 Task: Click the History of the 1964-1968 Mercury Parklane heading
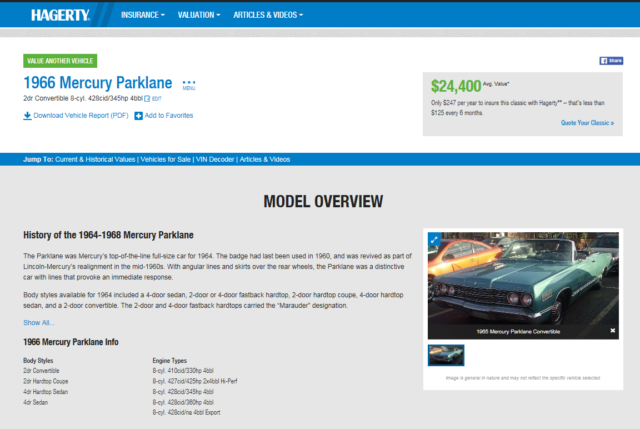tap(108, 235)
